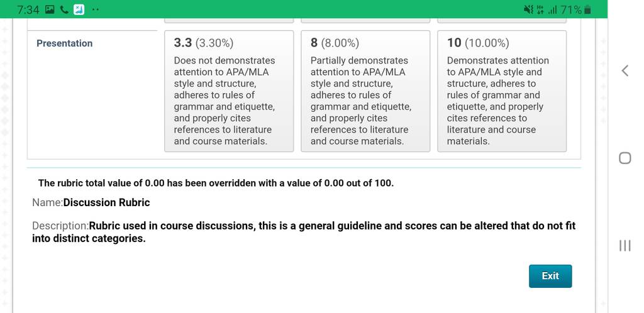Tap the two-dot overflow notification indicator

pos(96,10)
